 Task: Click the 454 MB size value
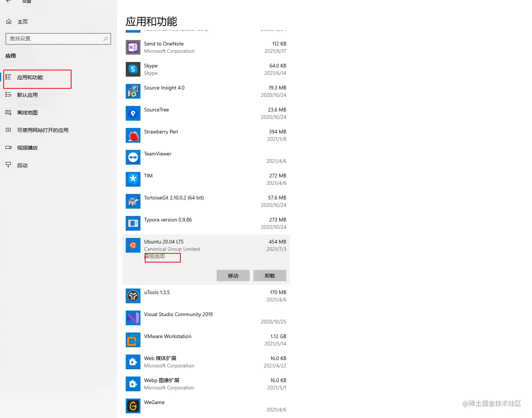point(278,242)
